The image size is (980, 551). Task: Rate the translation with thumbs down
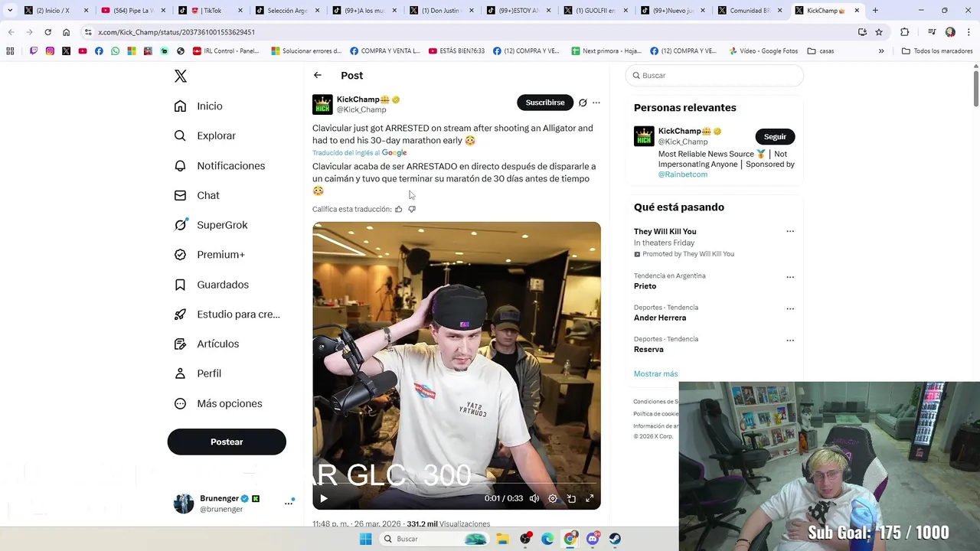(412, 209)
